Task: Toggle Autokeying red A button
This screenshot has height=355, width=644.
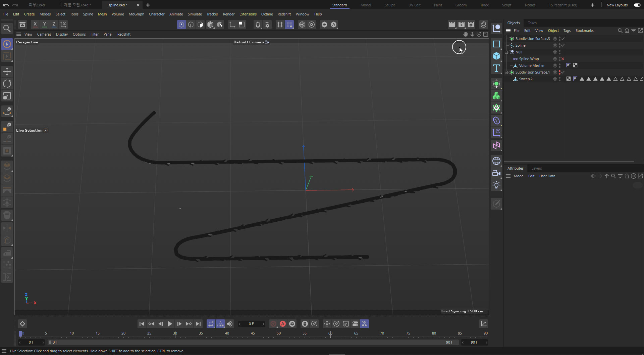Action: pyautogui.click(x=283, y=324)
